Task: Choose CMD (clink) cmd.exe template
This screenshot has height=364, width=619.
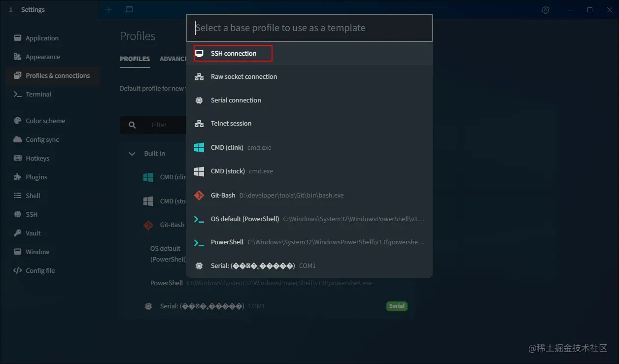Action: pos(309,147)
